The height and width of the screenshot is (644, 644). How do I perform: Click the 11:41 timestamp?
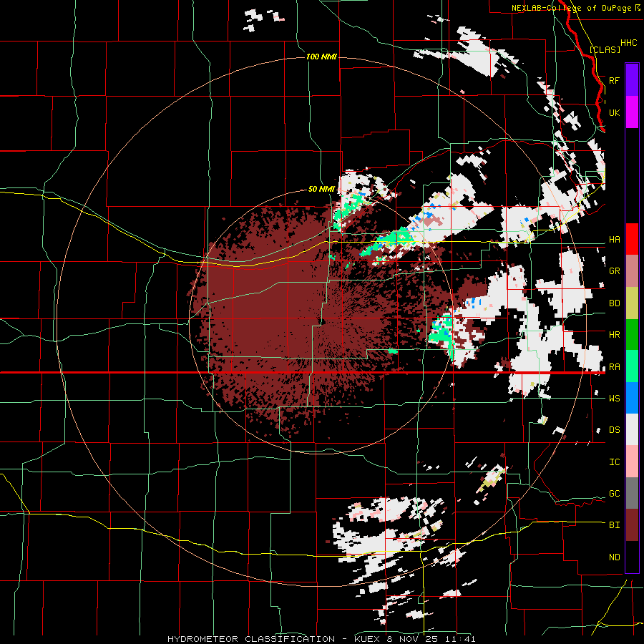[459, 639]
